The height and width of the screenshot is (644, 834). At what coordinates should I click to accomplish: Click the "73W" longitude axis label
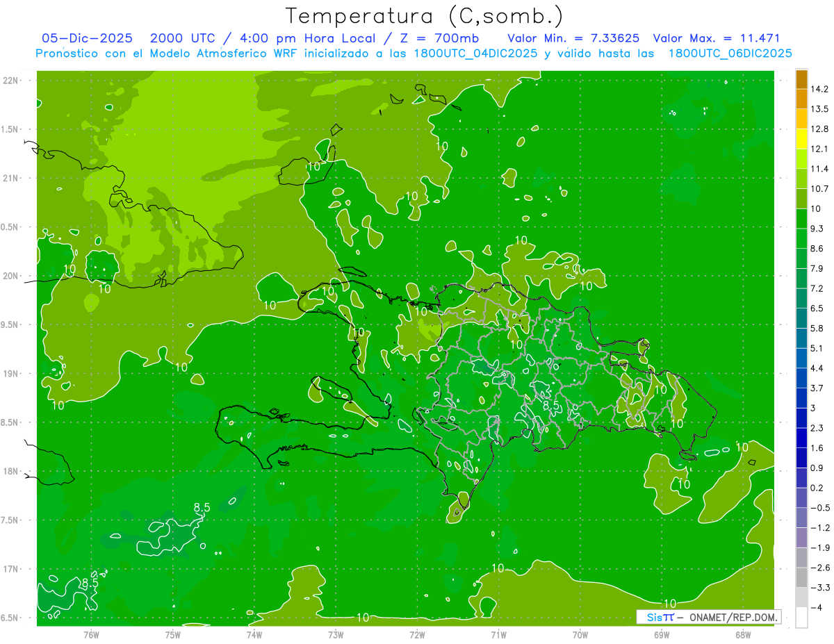pos(336,634)
